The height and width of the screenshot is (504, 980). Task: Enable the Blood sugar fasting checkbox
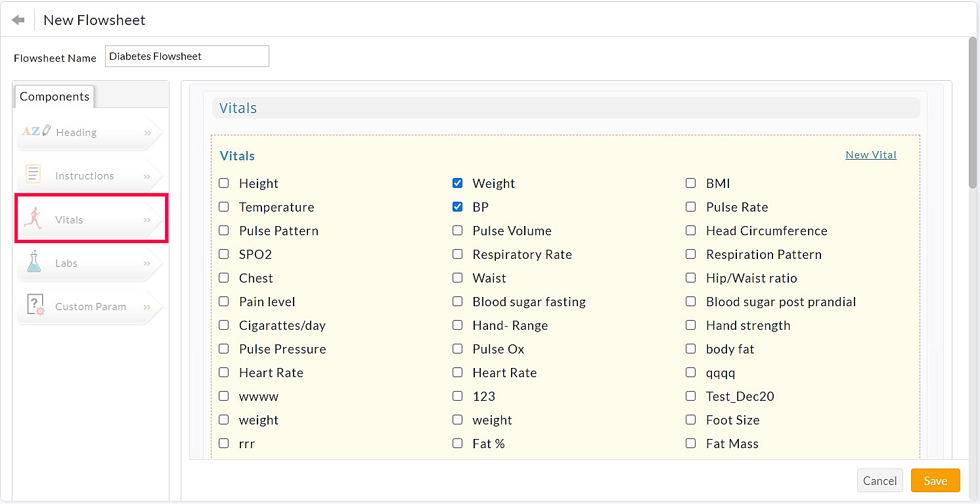tap(458, 302)
